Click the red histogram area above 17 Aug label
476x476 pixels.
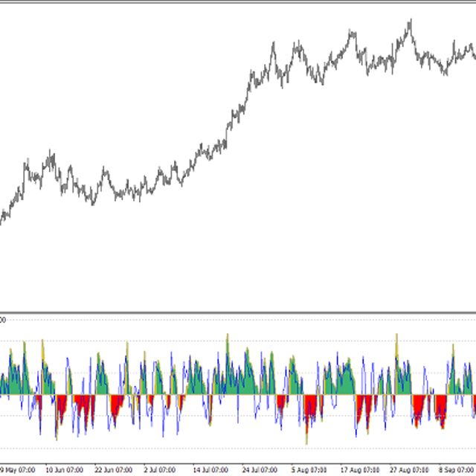(x=364, y=409)
